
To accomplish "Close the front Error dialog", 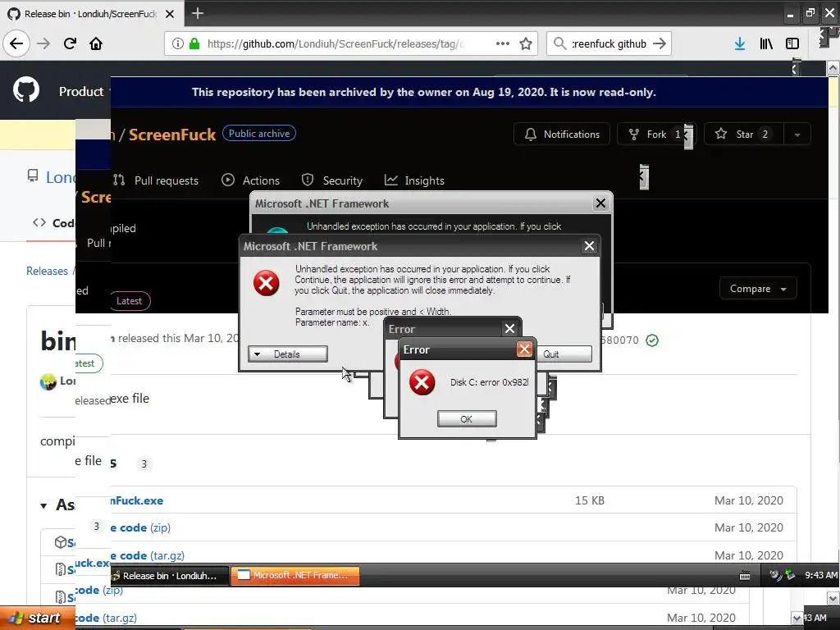I will 524,349.
